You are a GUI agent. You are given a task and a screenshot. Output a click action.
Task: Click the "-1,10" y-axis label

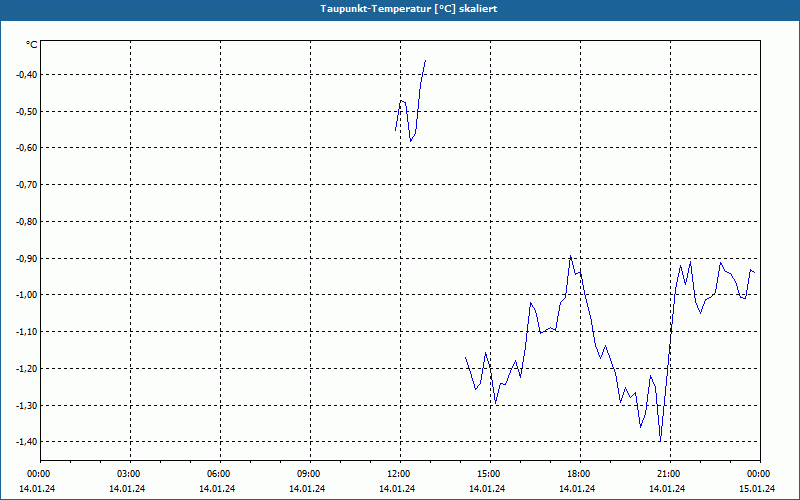[x=26, y=332]
